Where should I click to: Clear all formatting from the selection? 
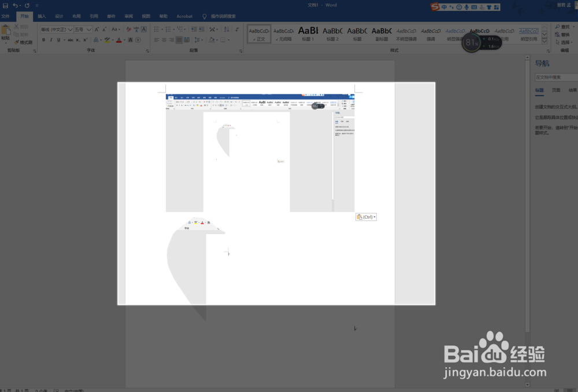coord(128,29)
